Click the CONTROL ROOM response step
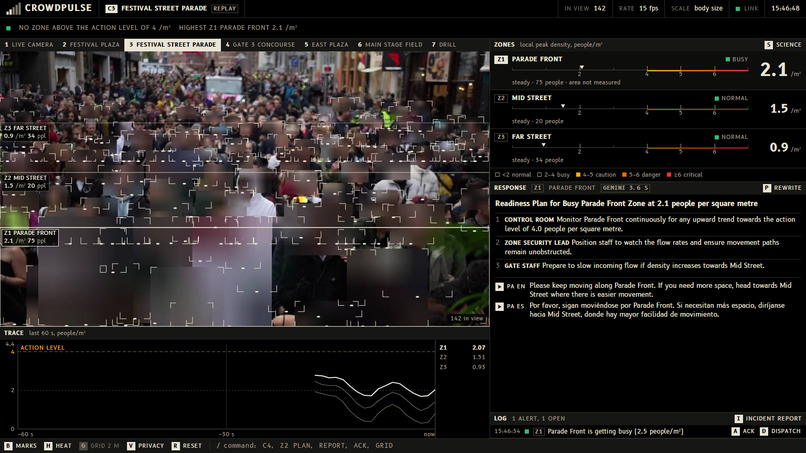 click(x=646, y=224)
